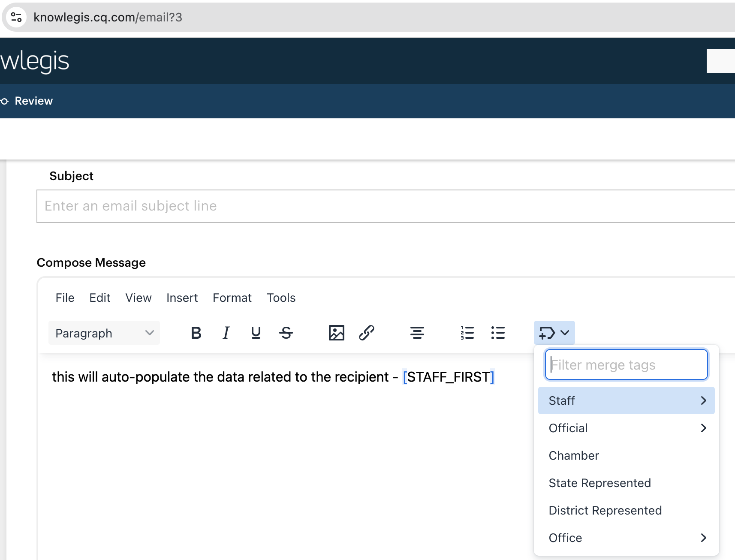Expand the Staff merge tag submenu
Screen dimensions: 735x560
tap(626, 400)
